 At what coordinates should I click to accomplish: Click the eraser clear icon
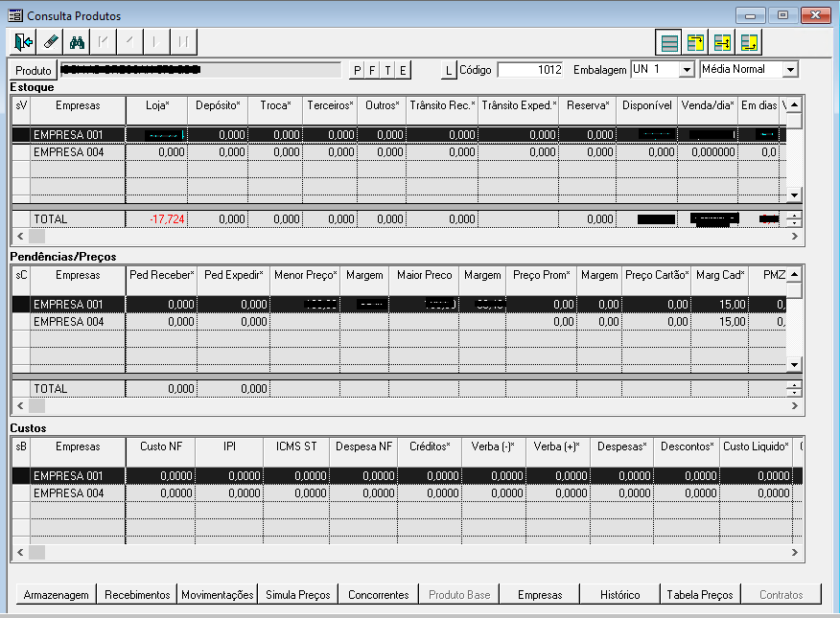click(50, 42)
